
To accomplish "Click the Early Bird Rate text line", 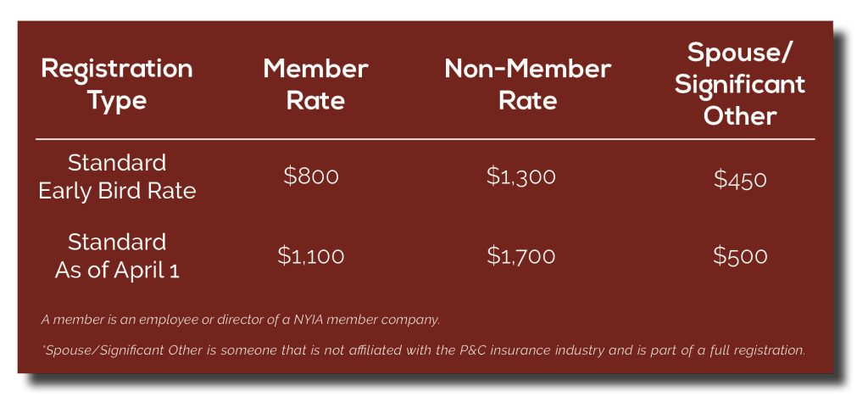I will point(117,191).
